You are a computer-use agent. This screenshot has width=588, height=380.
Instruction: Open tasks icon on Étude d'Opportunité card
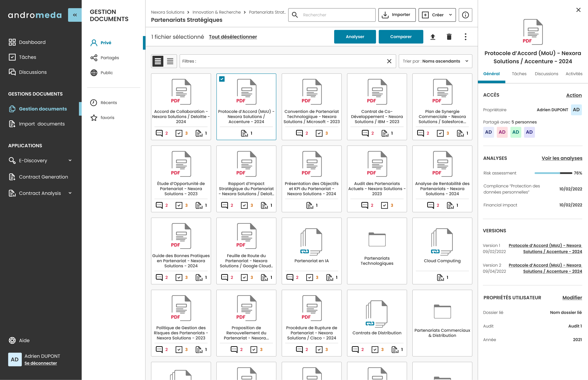179,205
